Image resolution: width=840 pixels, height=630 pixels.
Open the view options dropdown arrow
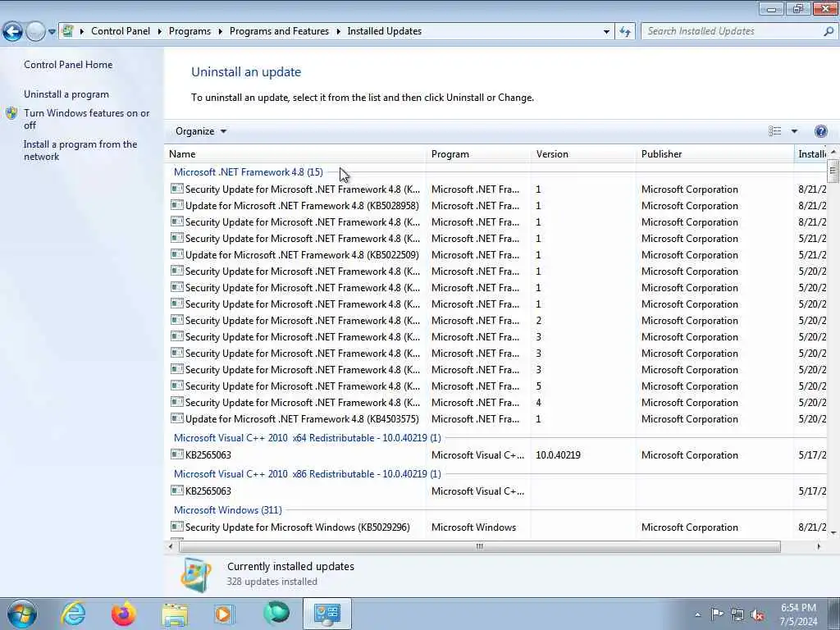(794, 131)
